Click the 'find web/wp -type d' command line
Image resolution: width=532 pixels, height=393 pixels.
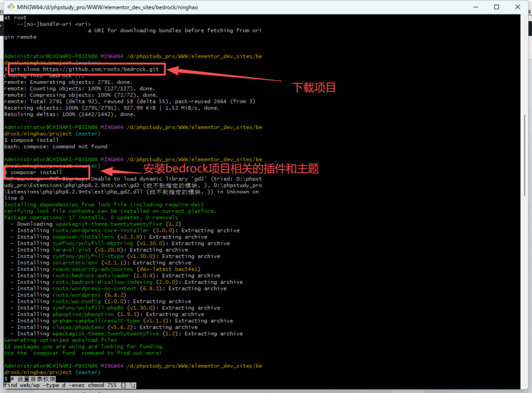[x=70, y=385]
